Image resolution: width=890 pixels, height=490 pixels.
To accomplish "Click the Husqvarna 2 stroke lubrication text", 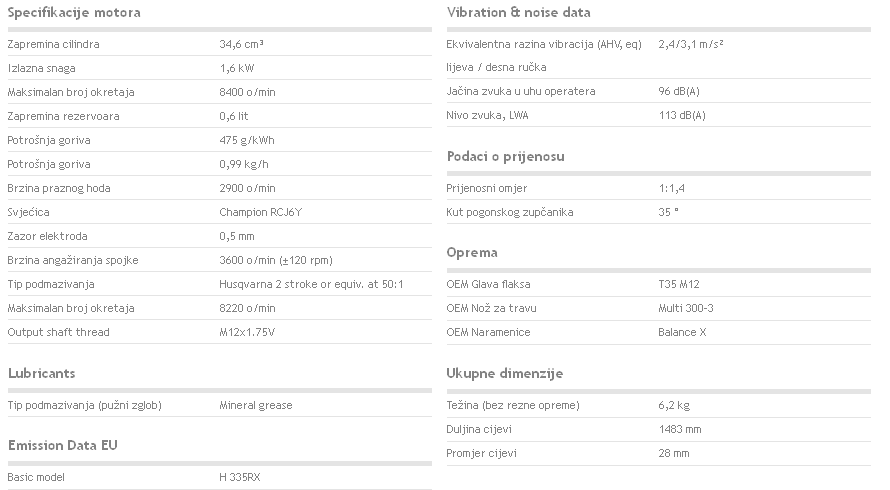I will [311, 284].
